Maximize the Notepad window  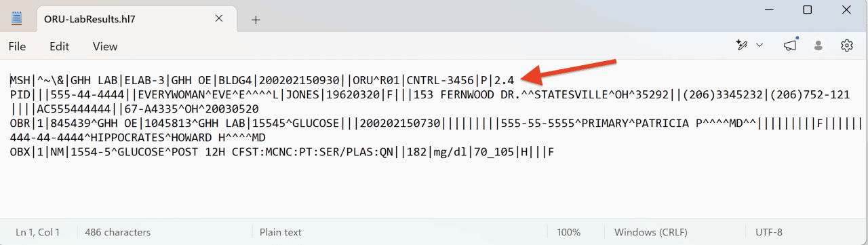coord(807,10)
